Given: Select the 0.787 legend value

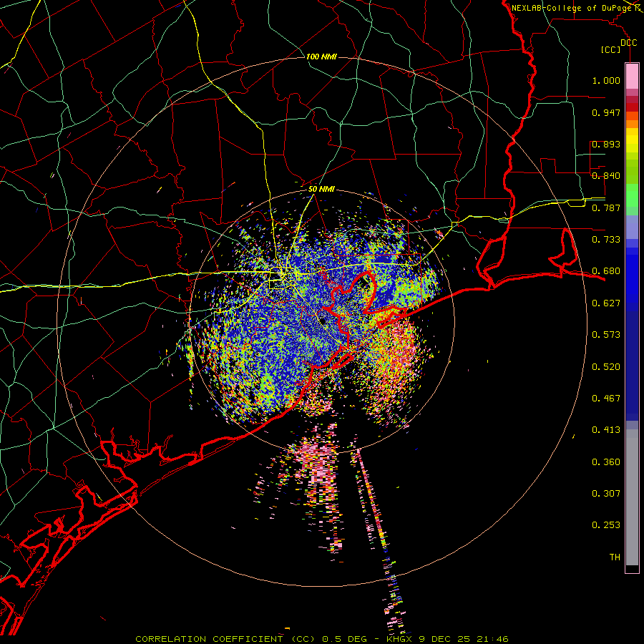Looking at the screenshot, I should 606,208.
